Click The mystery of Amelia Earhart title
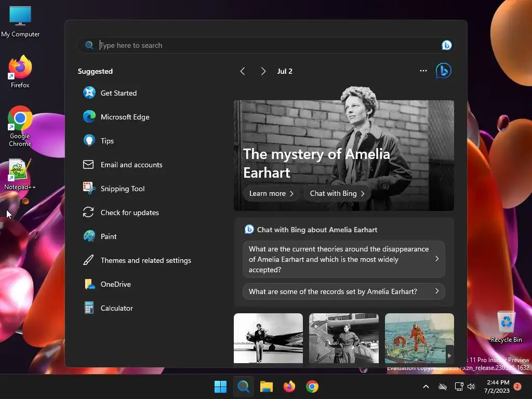Image resolution: width=532 pixels, height=399 pixels. pos(316,163)
